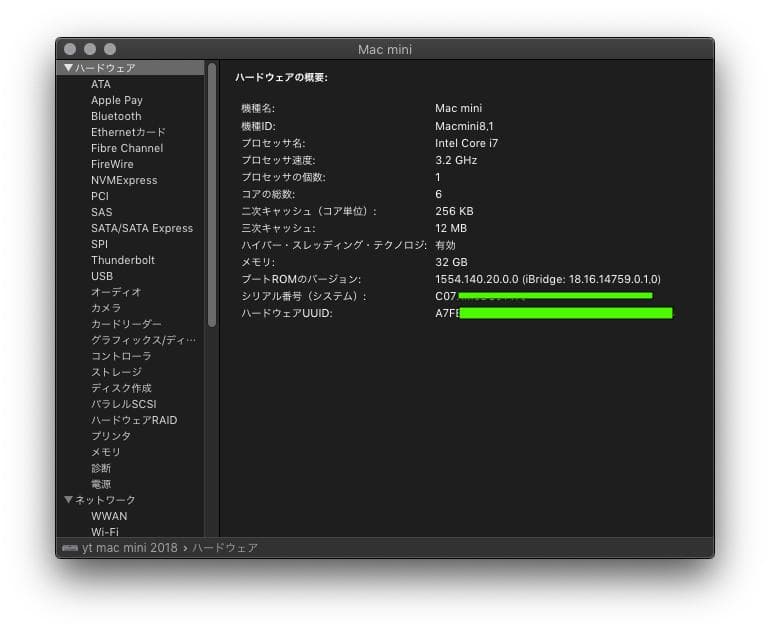The height and width of the screenshot is (632, 770).
Task: Open プリンタ in the sidebar
Action: click(x=111, y=436)
